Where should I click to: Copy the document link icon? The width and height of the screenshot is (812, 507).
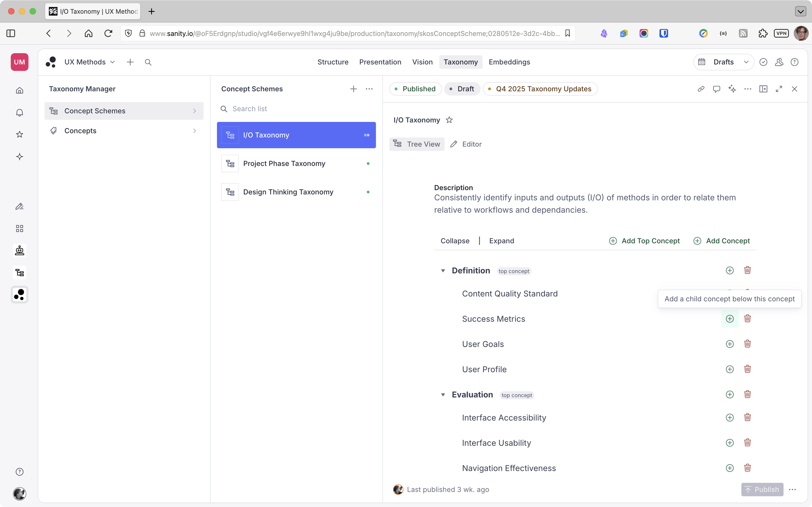701,89
